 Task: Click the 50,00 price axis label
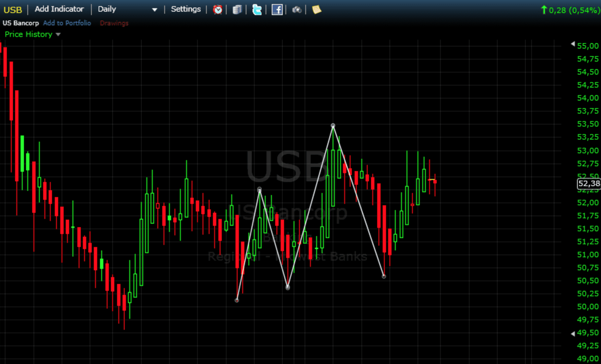pyautogui.click(x=588, y=307)
